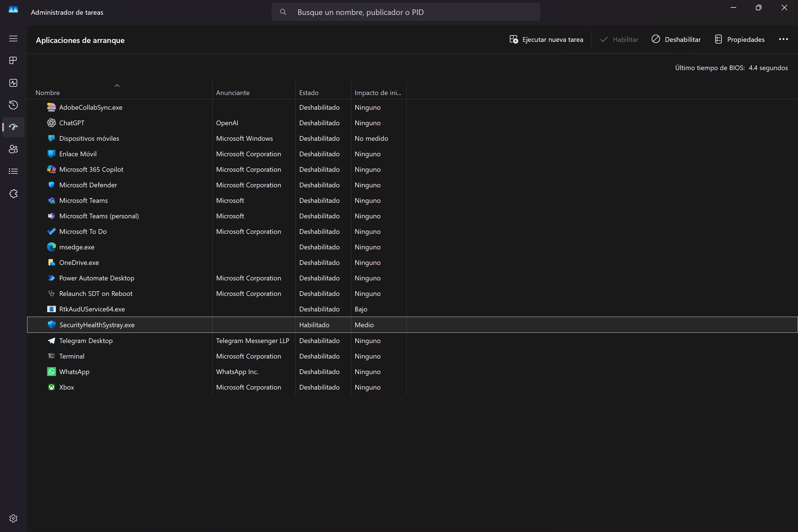Select the RtkAudUService64.exe row

[x=412, y=309]
